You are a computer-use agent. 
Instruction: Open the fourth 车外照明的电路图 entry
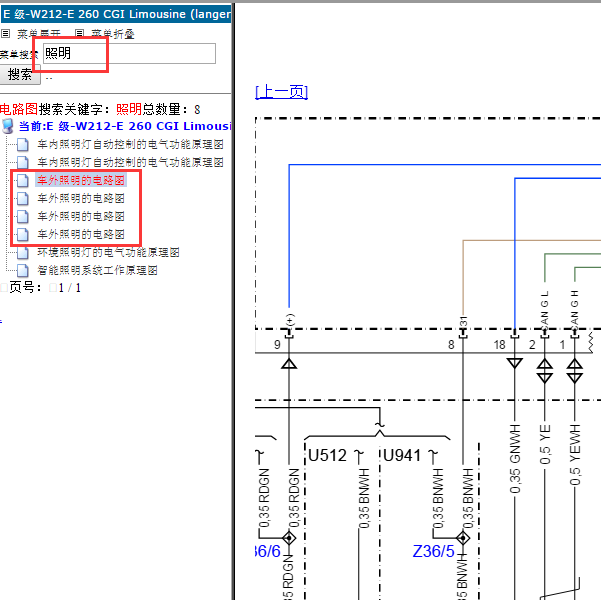81,234
